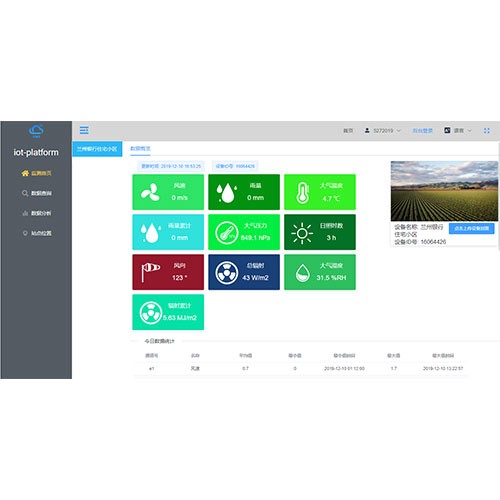This screenshot has height=500, width=500.
Task: Expand the language selector dropdown
Action: click(x=458, y=131)
